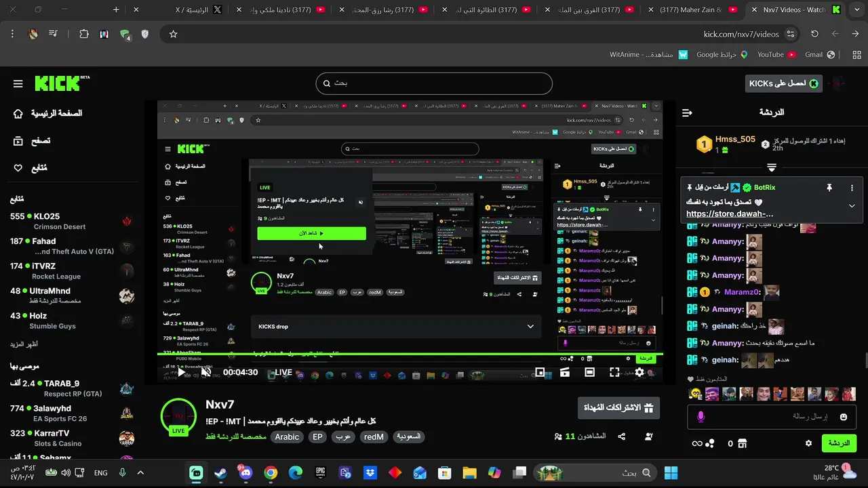
Task: Open the pinned message three-dot menu
Action: 852,188
